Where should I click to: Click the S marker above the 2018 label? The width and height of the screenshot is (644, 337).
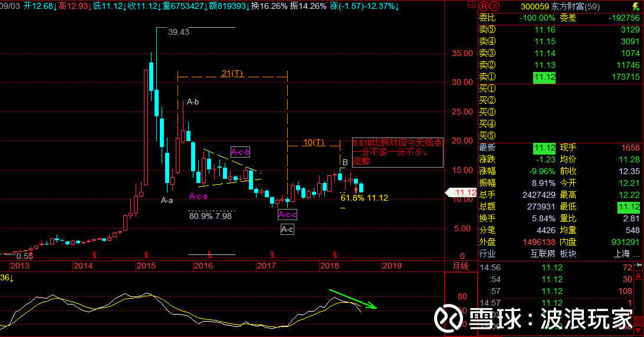click(335, 255)
